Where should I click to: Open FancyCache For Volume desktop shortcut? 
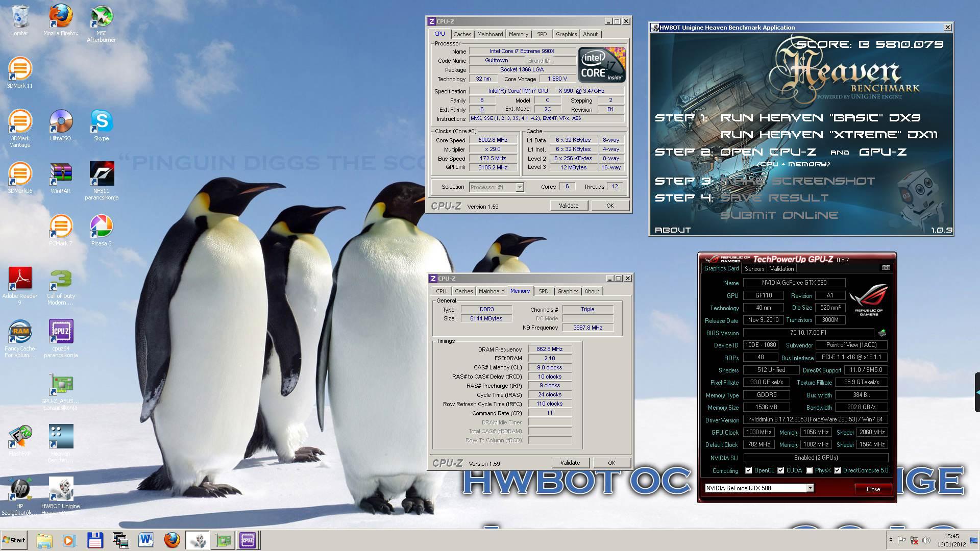20,339
